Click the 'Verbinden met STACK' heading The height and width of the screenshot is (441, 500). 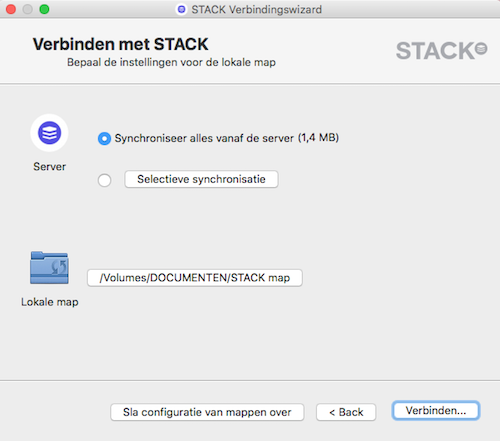click(x=121, y=44)
